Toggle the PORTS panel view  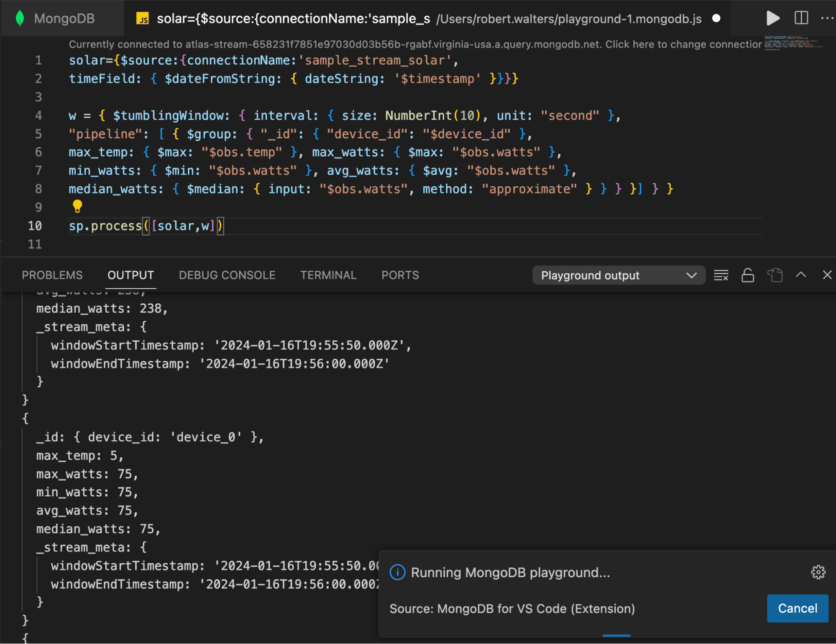click(400, 275)
